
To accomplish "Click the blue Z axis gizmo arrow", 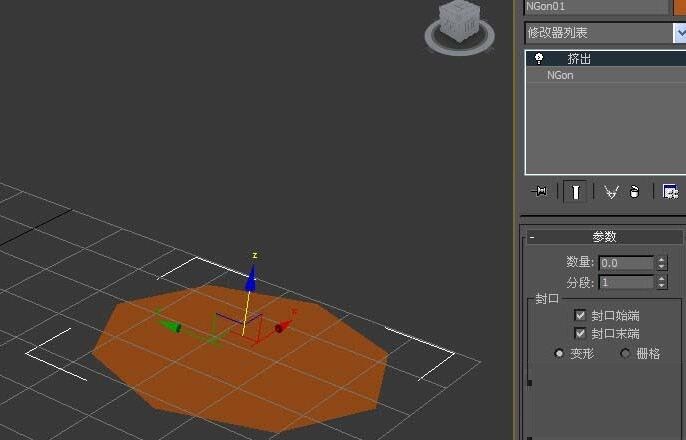I will 251,279.
